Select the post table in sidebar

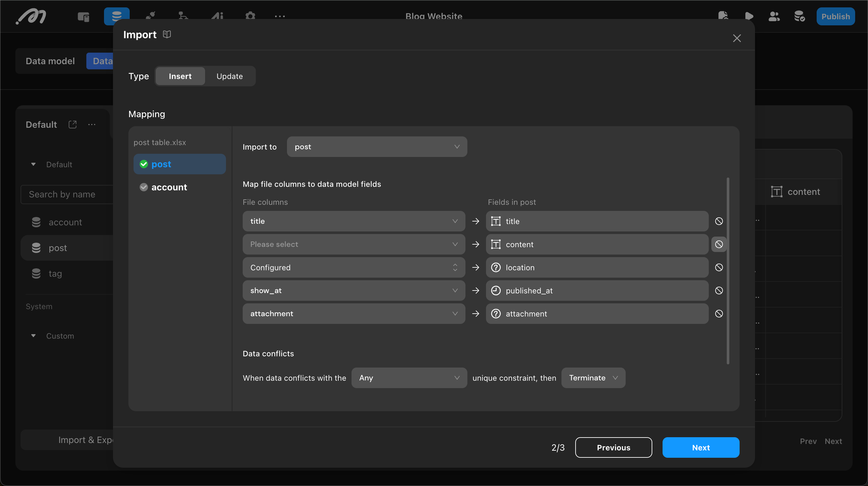(x=67, y=248)
